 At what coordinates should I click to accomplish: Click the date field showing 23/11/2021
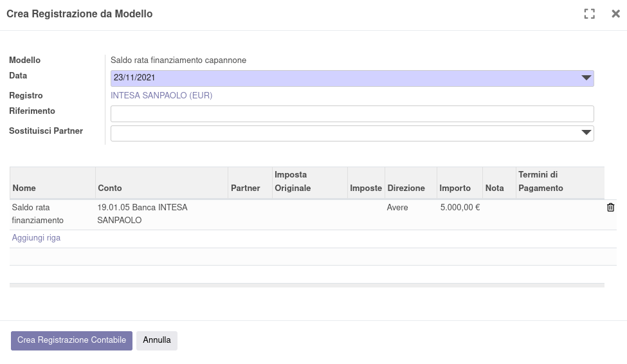[x=341, y=78]
